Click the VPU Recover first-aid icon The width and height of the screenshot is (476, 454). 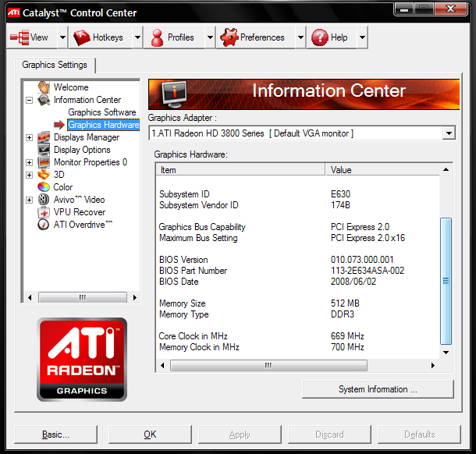coord(44,212)
